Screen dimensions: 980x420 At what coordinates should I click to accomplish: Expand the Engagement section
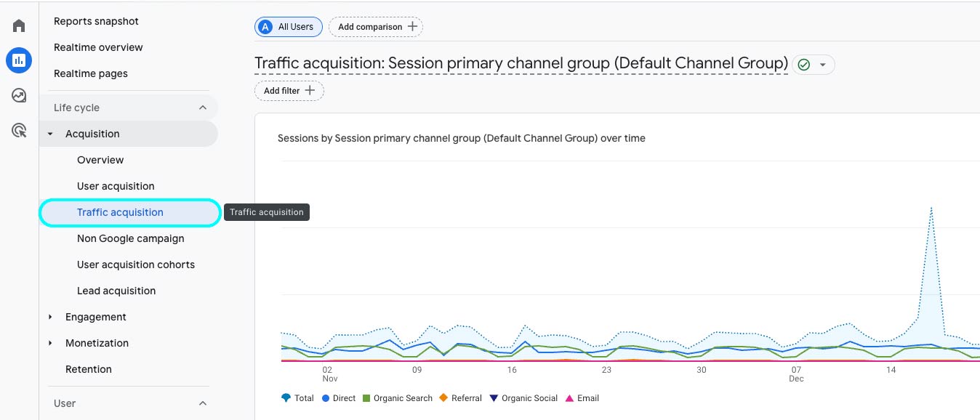click(x=50, y=317)
